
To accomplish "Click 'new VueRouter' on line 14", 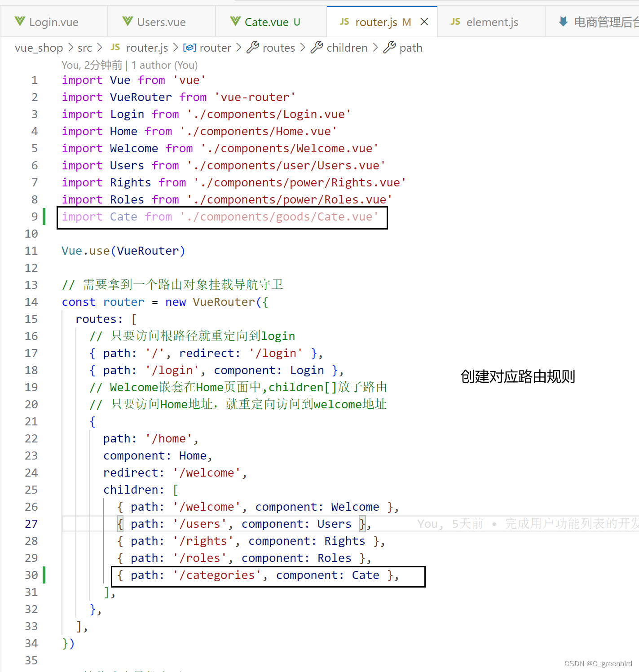I will (210, 302).
